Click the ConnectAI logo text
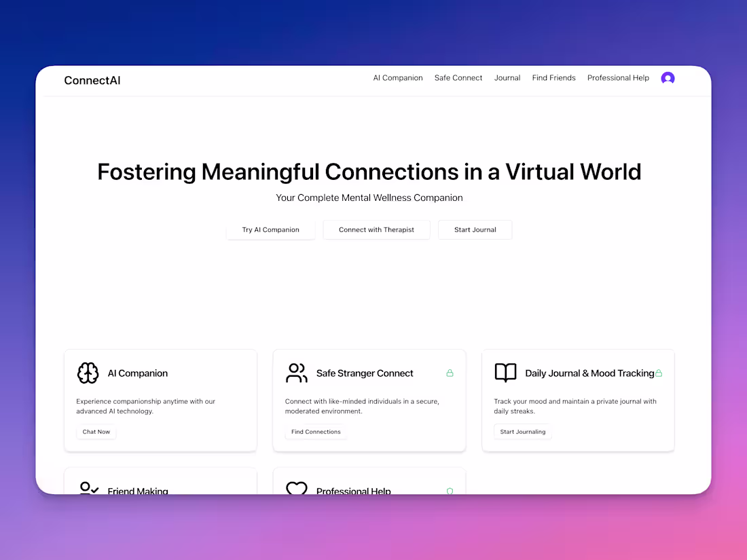 coord(92,80)
